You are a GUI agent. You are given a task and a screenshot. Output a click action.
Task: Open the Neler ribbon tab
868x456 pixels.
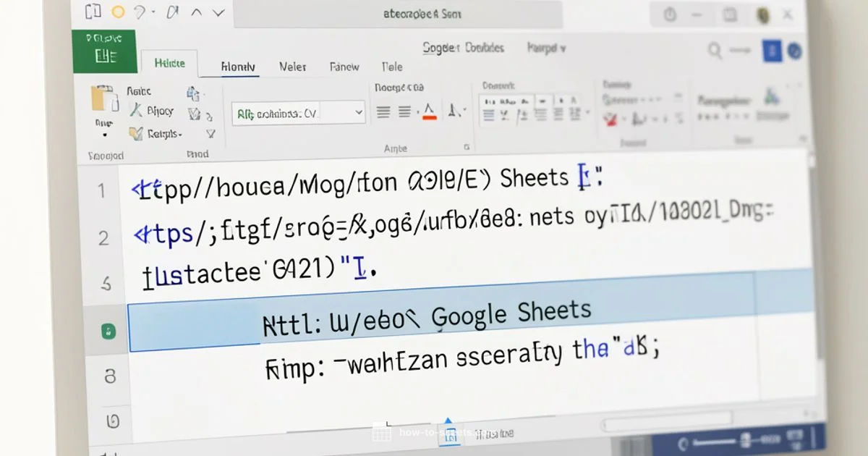[x=292, y=67]
